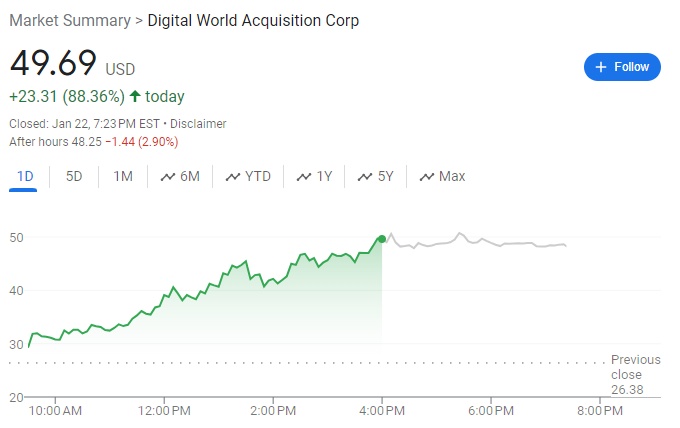Screen dimensions: 680x428
Task: Click the trend icon beside 1Y
Action: tap(304, 177)
